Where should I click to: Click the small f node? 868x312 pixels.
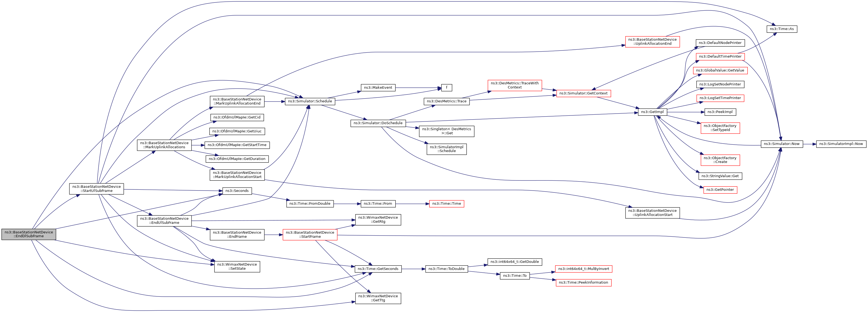coord(447,88)
